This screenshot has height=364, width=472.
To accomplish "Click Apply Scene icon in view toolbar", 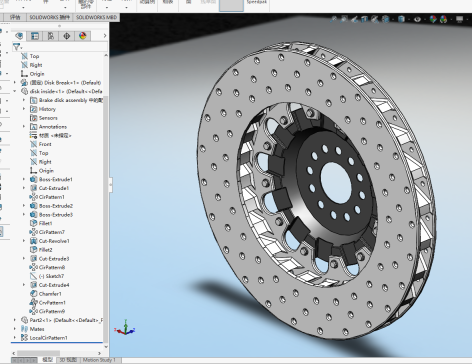I will point(444,19).
